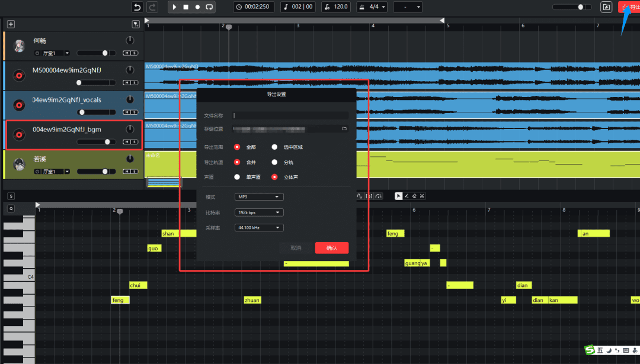
Task: Select the 004ew9im2GqNfJ_bgm track name
Action: pos(67,130)
